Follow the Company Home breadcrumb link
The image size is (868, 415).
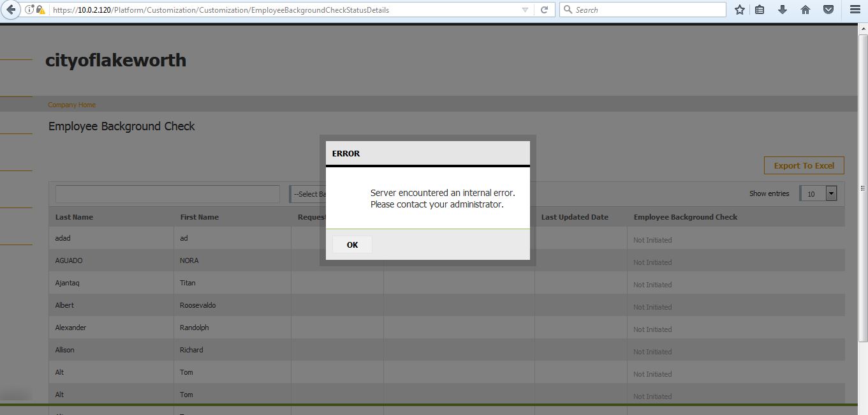[71, 105]
